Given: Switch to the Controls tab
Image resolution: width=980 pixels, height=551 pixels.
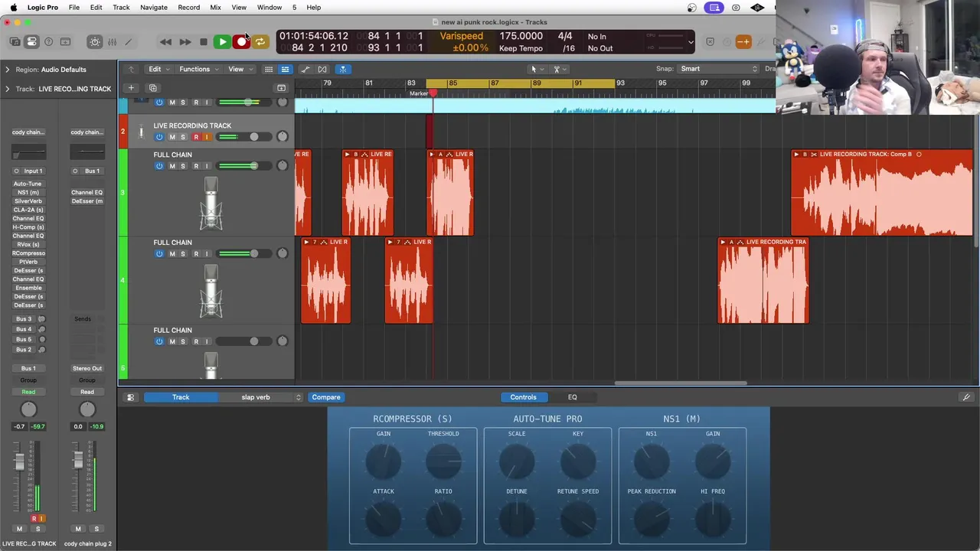Looking at the screenshot, I should (524, 397).
